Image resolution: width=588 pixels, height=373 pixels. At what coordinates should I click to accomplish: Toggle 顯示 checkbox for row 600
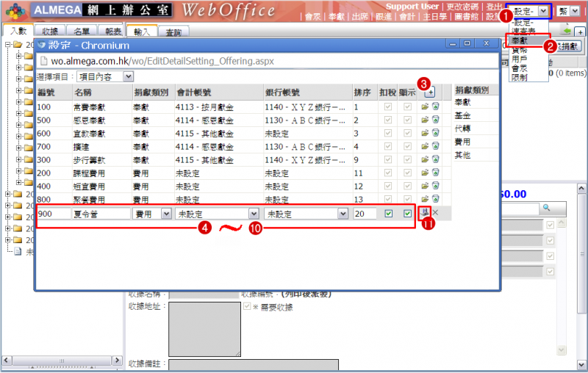[x=407, y=133]
